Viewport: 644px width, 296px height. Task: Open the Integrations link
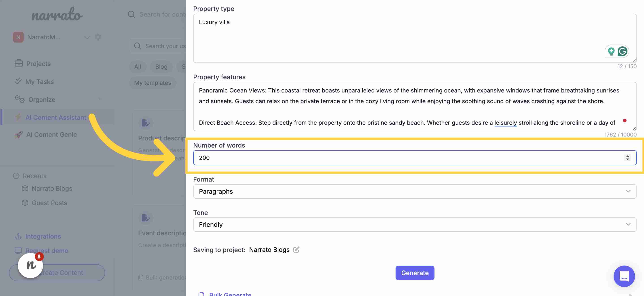tap(43, 236)
